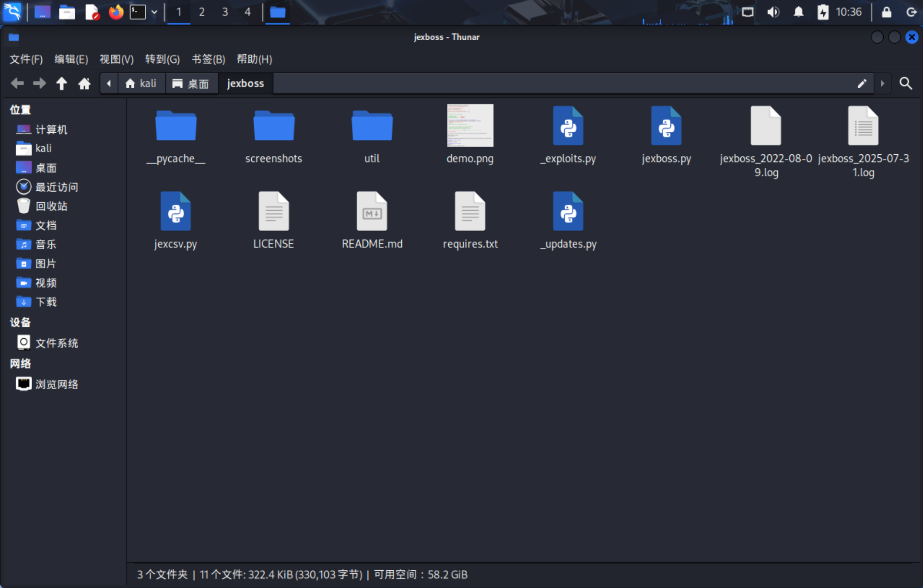Click the lock screen padlock icon

[886, 12]
